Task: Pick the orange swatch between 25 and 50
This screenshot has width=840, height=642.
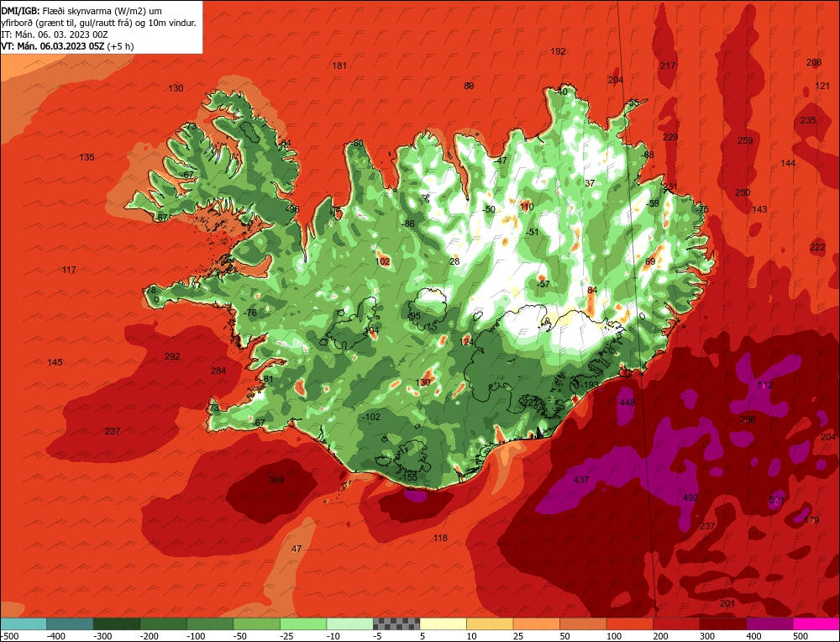Action: (x=536, y=624)
